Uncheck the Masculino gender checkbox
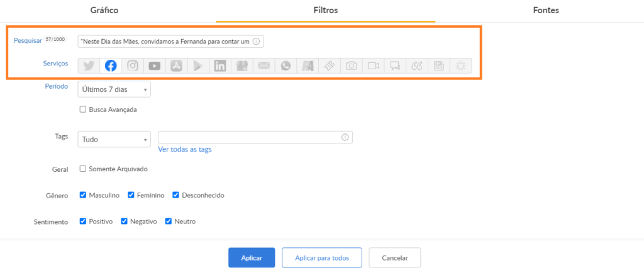Image resolution: width=644 pixels, height=270 pixels. (83, 195)
